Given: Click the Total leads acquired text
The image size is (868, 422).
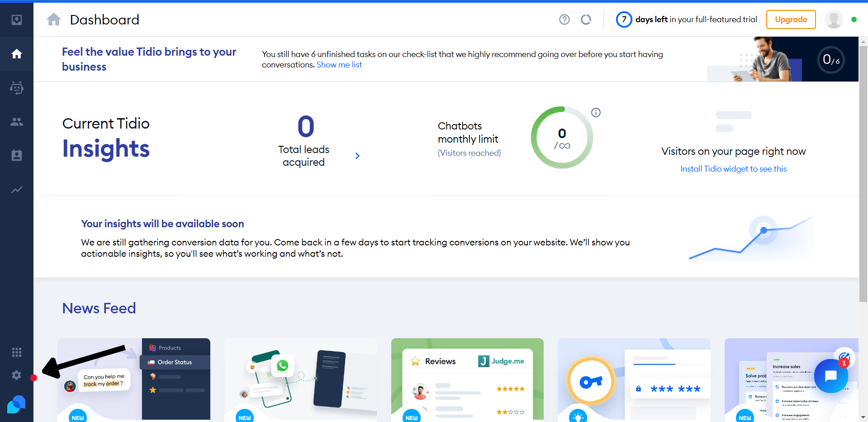Looking at the screenshot, I should tap(304, 156).
